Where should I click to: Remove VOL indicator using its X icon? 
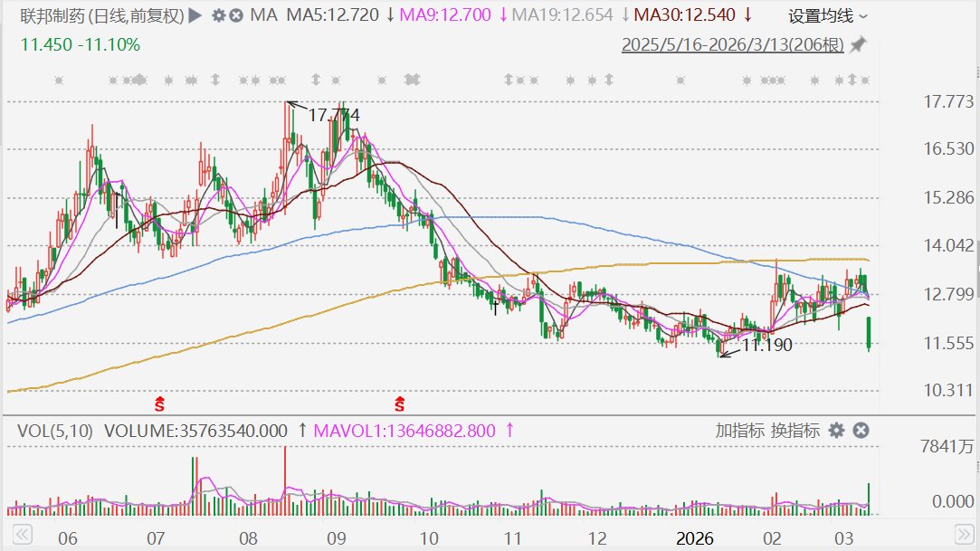[x=861, y=431]
